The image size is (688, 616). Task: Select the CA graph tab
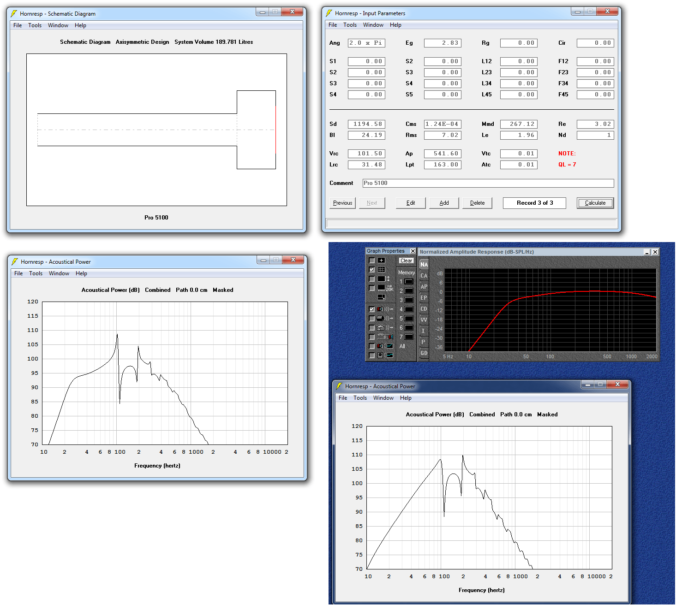(x=424, y=275)
